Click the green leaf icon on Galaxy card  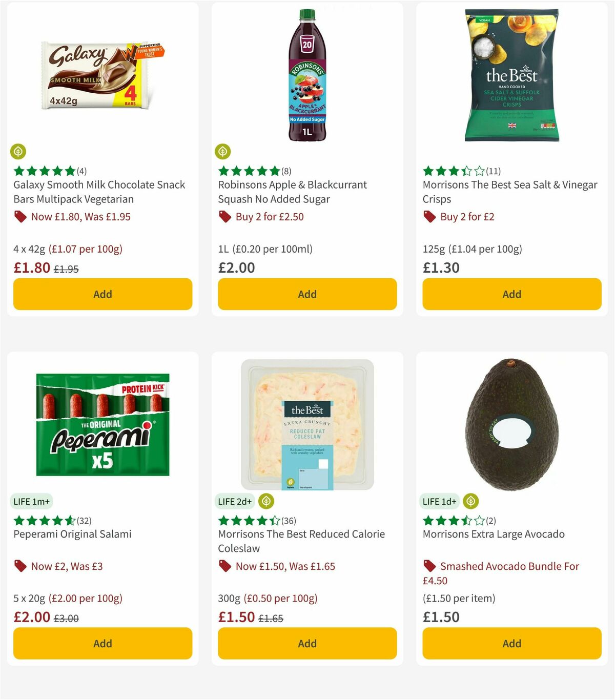pos(18,151)
